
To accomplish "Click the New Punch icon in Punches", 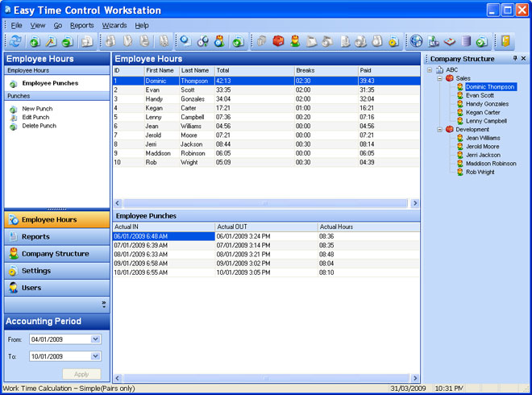I will click(14, 109).
